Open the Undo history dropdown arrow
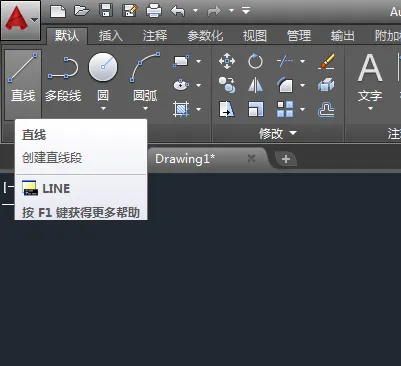Screen dimensions: 401x366 click(x=196, y=10)
